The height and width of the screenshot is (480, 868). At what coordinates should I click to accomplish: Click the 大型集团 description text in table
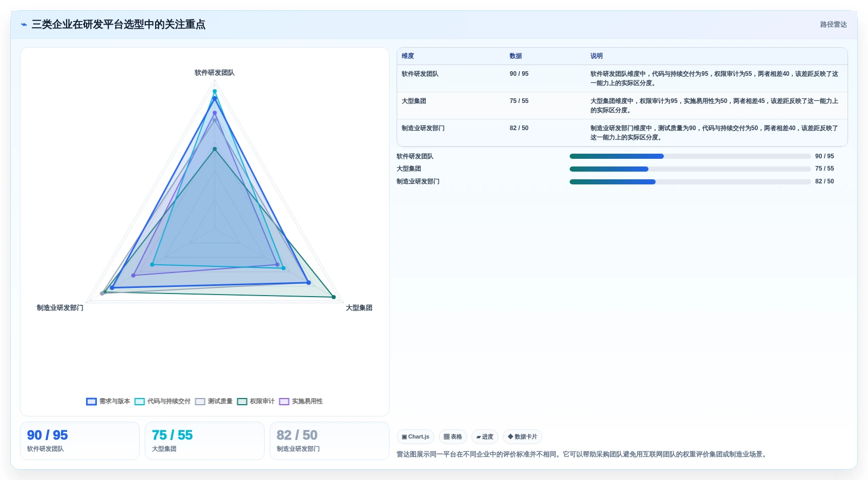pos(714,106)
